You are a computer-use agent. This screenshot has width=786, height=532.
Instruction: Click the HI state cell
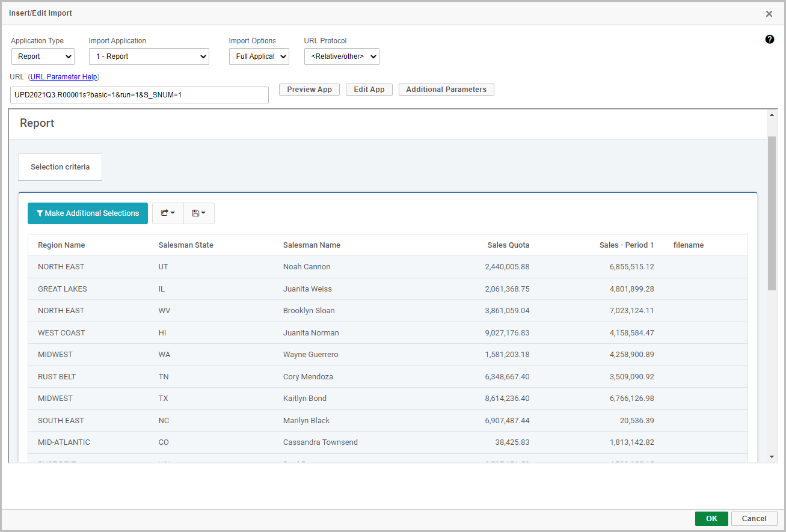click(x=162, y=333)
